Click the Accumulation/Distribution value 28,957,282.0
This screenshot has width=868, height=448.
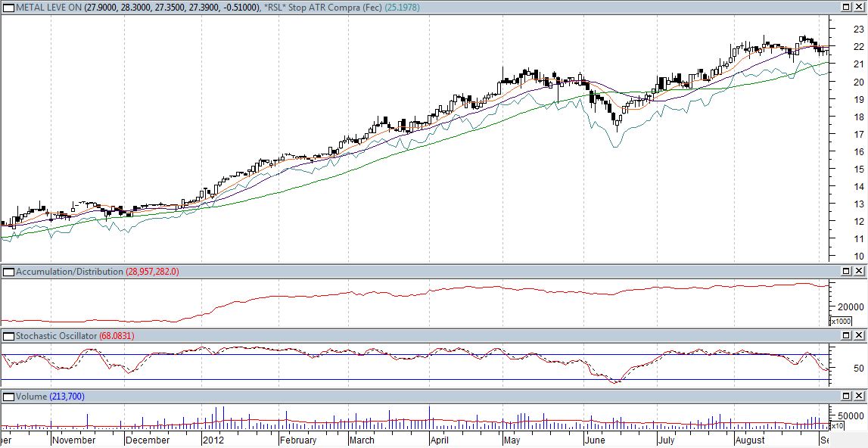click(151, 271)
